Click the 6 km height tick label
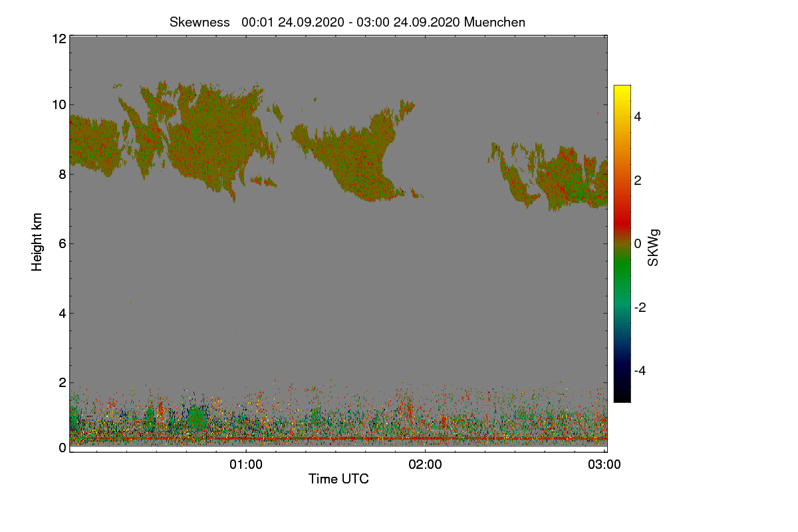The width and height of the screenshot is (798, 532). click(63, 243)
